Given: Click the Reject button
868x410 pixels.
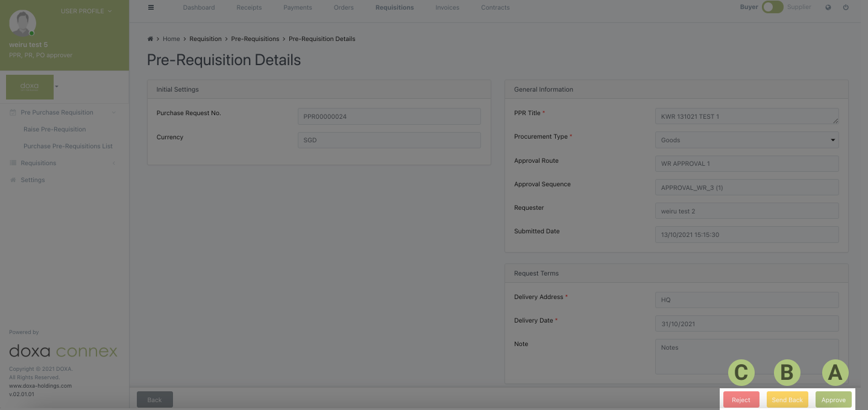Looking at the screenshot, I should point(741,400).
